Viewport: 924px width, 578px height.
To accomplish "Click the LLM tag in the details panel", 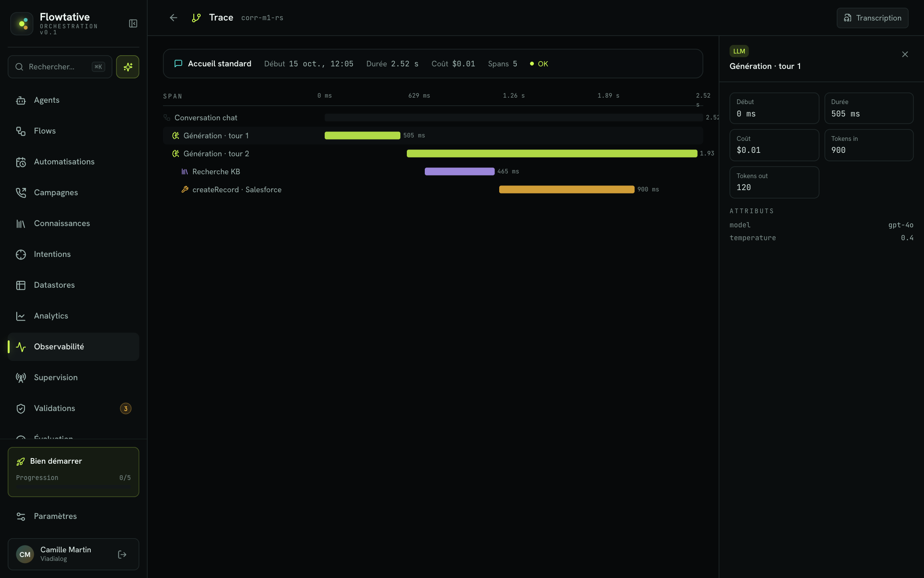I will (739, 51).
